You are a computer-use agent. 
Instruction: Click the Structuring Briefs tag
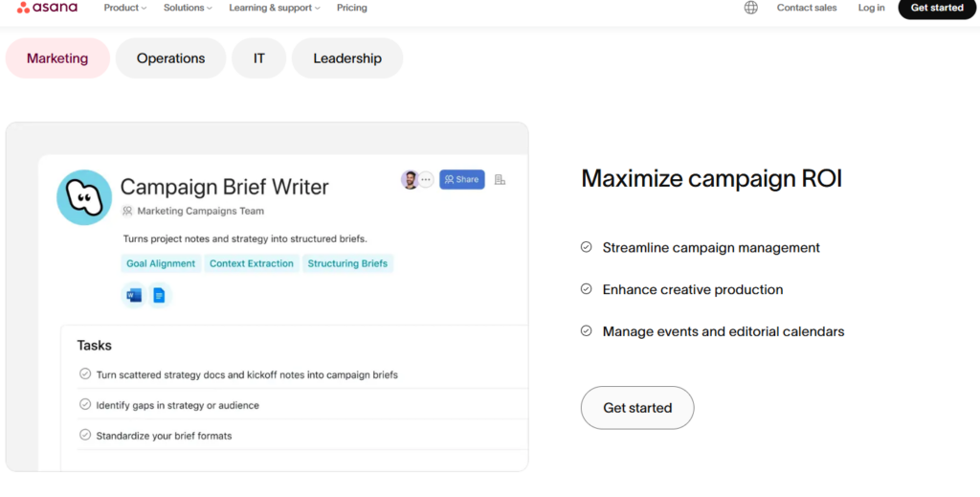tap(347, 263)
